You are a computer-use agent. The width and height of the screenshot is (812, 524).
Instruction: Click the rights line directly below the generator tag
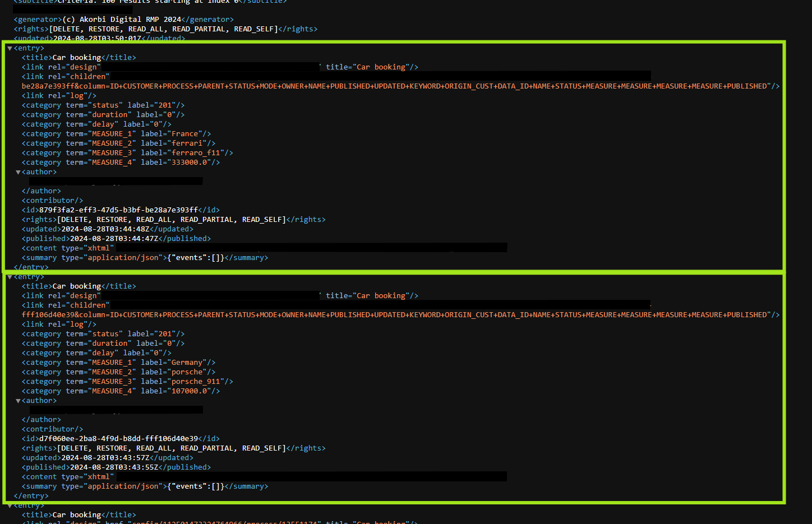[x=165, y=29]
